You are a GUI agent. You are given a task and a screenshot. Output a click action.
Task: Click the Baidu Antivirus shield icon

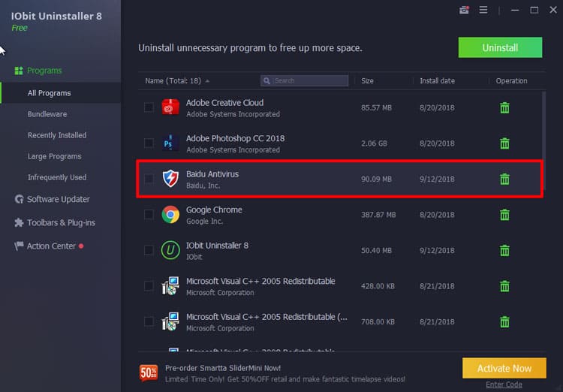point(170,179)
